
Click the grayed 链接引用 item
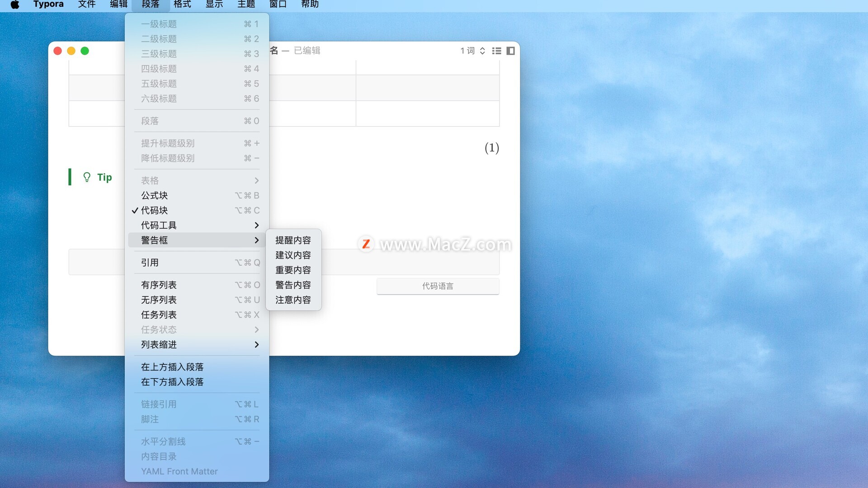(x=197, y=404)
